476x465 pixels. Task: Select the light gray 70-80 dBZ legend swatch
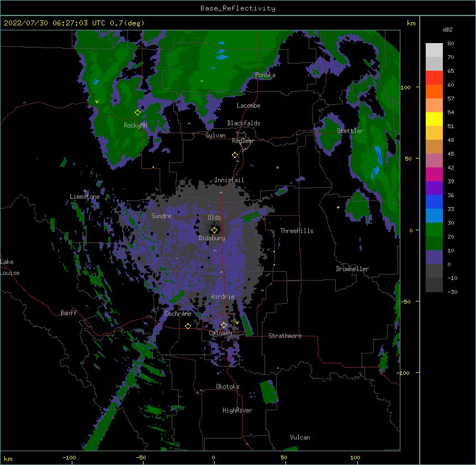[434, 50]
